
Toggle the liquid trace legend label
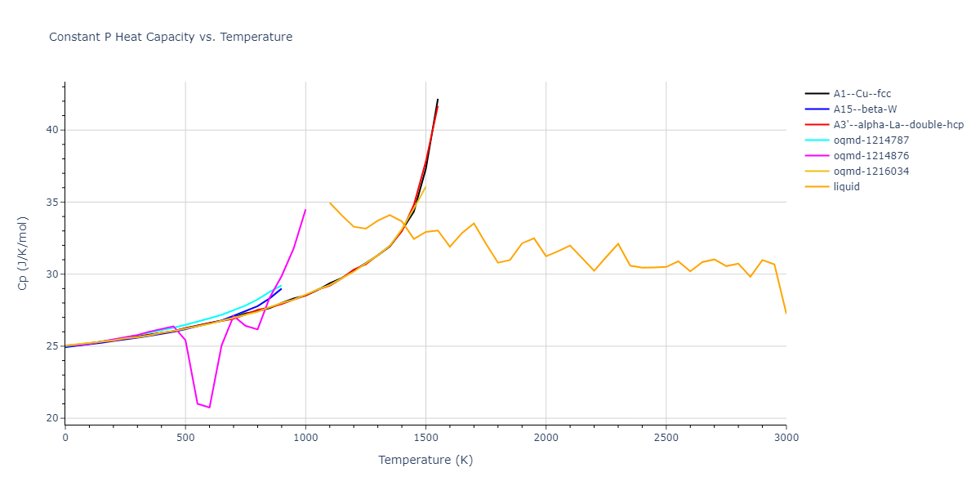(x=846, y=187)
